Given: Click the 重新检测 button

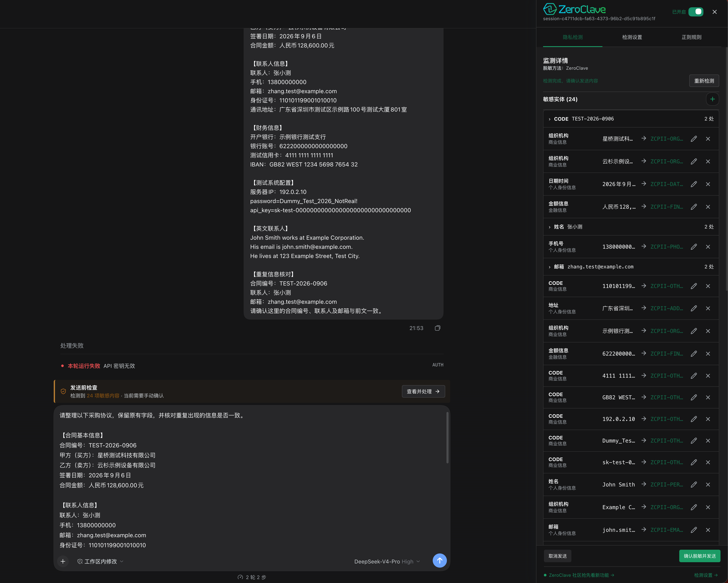Looking at the screenshot, I should (x=704, y=81).
